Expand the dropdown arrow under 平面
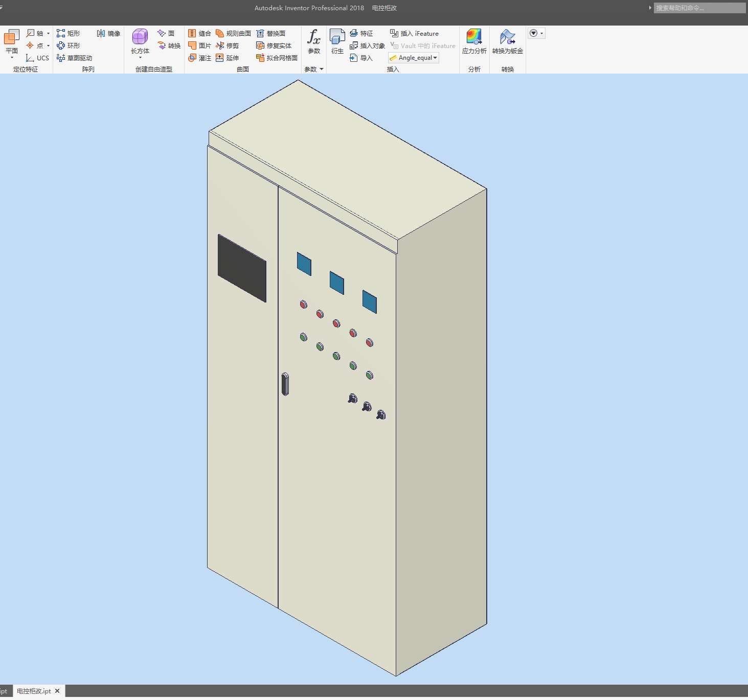Screen dimensions: 748x700 point(12,57)
